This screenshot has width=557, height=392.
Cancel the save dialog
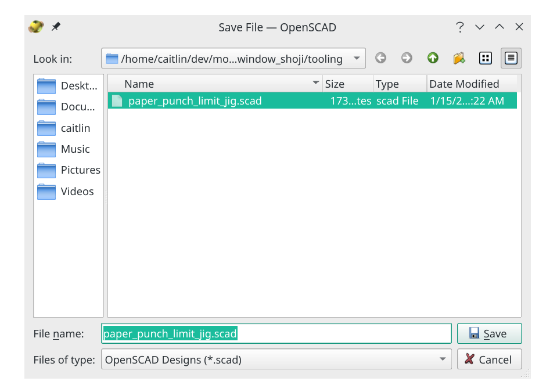coord(489,359)
